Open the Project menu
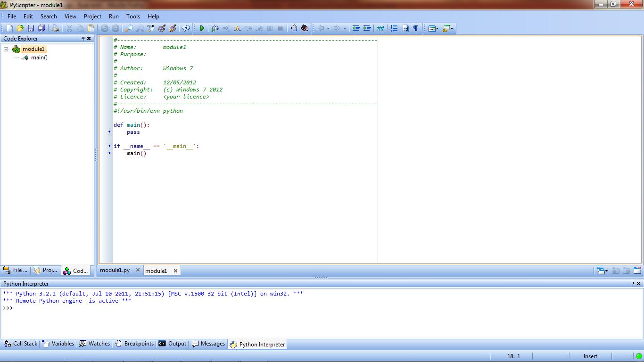Screen dimensions: 644x362 pyautogui.click(x=92, y=16)
